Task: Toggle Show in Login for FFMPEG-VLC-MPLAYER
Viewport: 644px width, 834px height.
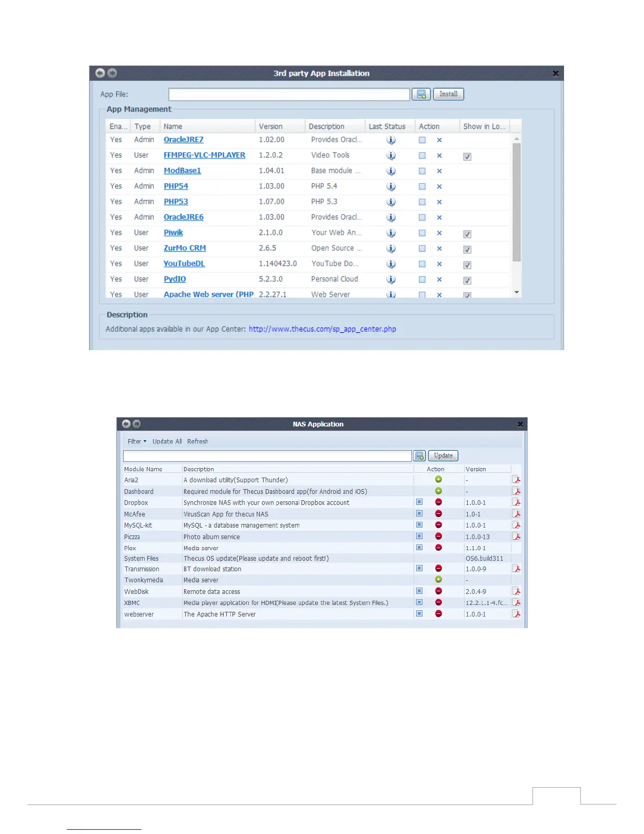Action: point(467,156)
